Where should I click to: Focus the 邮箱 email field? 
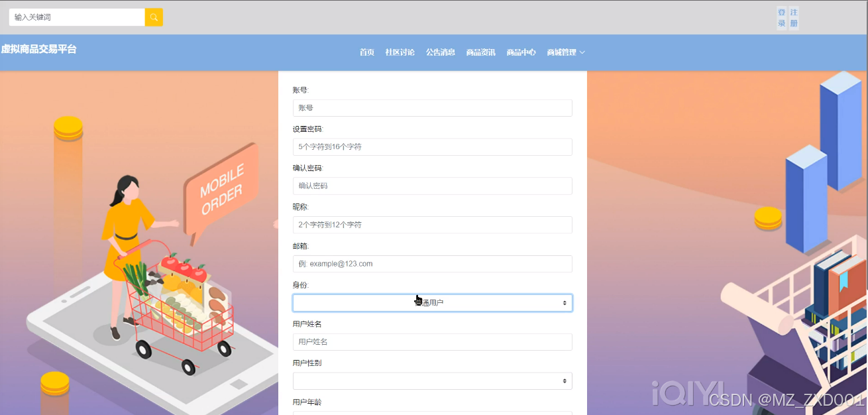coord(433,264)
